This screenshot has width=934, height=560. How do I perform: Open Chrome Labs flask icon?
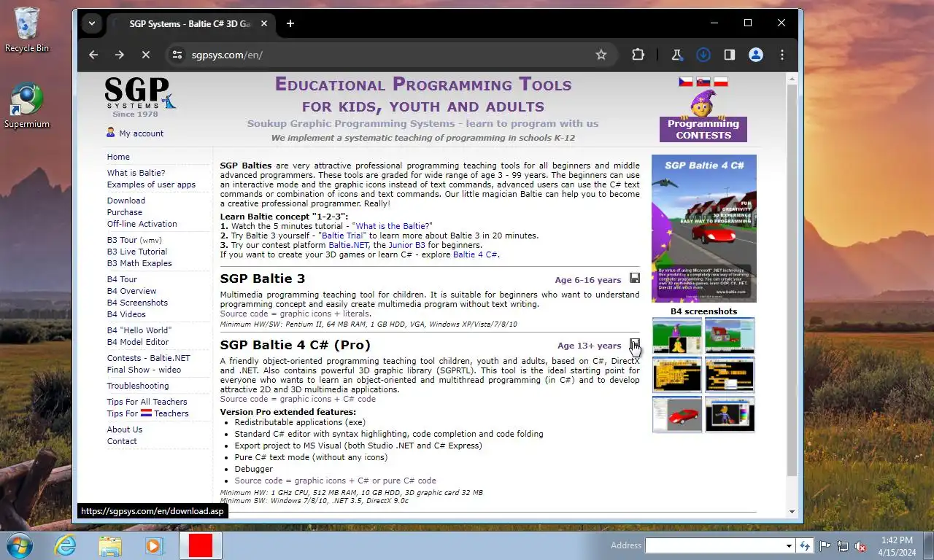(x=676, y=55)
